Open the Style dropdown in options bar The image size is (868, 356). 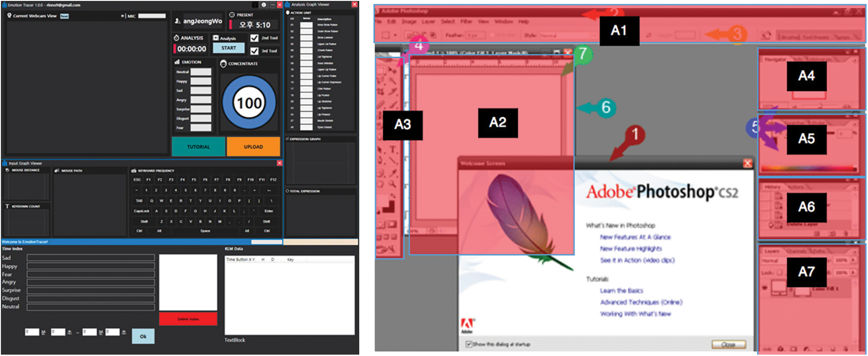pyautogui.click(x=567, y=35)
